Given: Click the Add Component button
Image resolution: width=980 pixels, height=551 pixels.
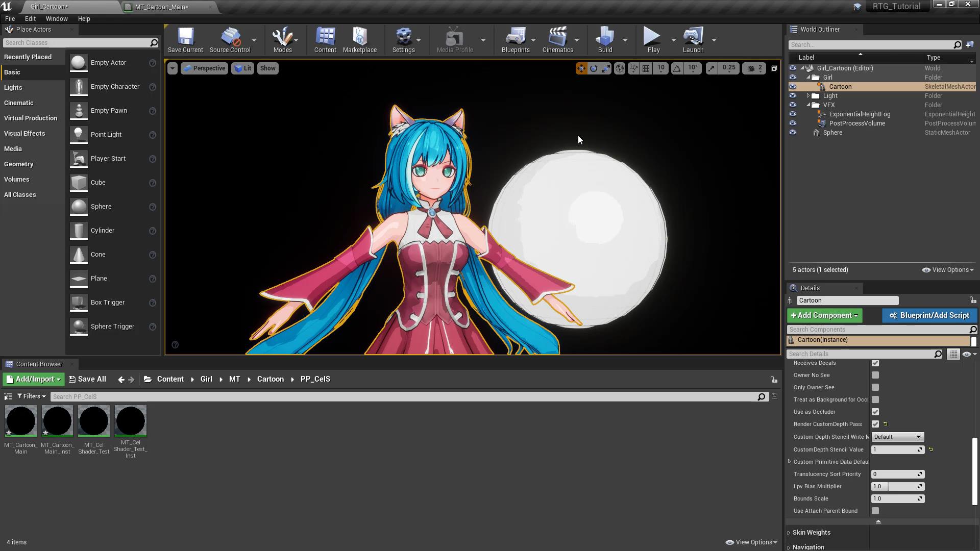Looking at the screenshot, I should coord(824,315).
